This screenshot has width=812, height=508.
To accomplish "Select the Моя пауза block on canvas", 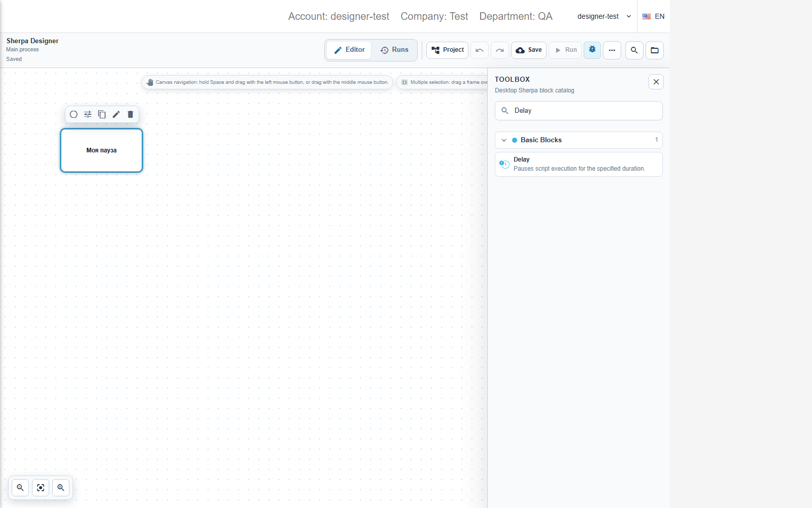I will click(x=101, y=150).
